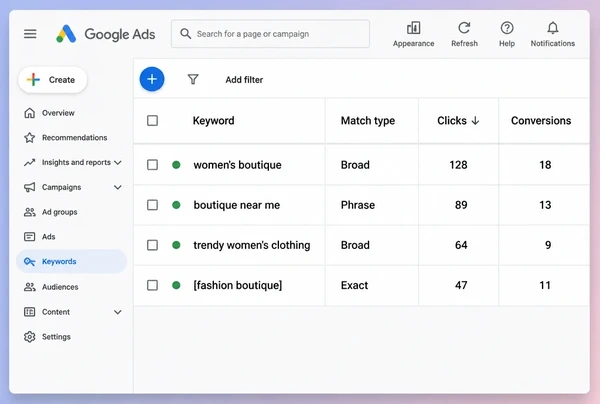Click the Keywords key icon
The height and width of the screenshot is (404, 600).
tap(29, 262)
